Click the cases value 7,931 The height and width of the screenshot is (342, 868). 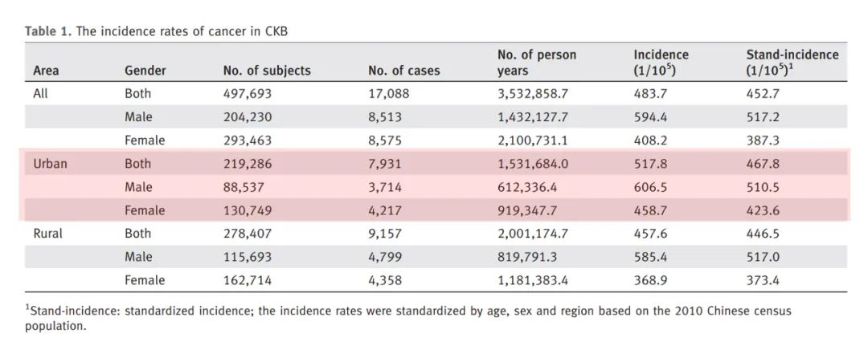pos(385,164)
